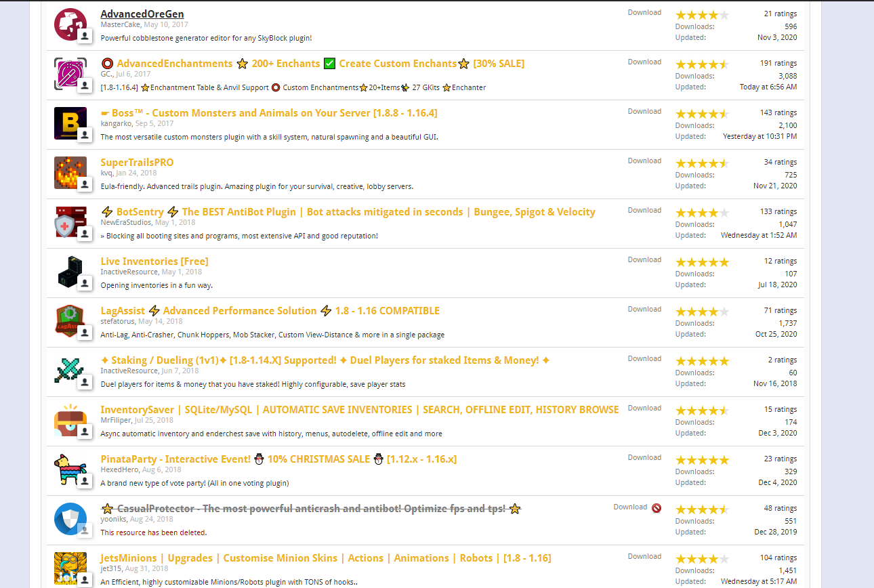Select the '1,737' downloads count for LagAssist

point(788,323)
